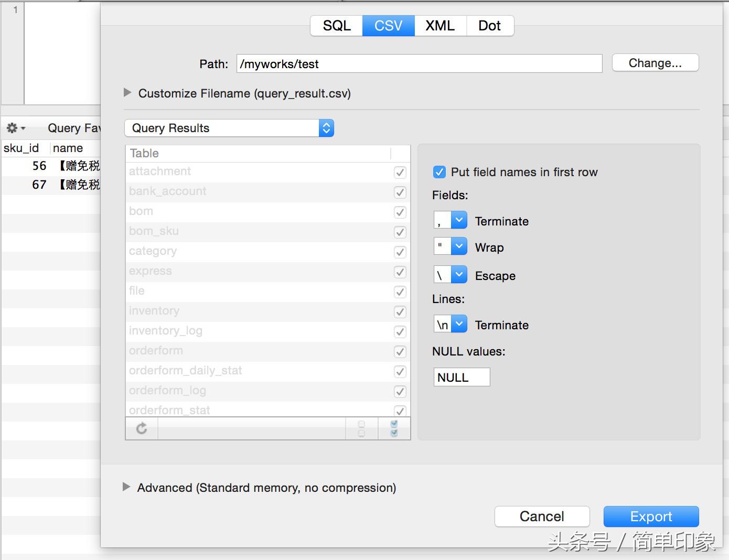Toggle the inventory table checkbox
The image size is (729, 560).
(400, 311)
